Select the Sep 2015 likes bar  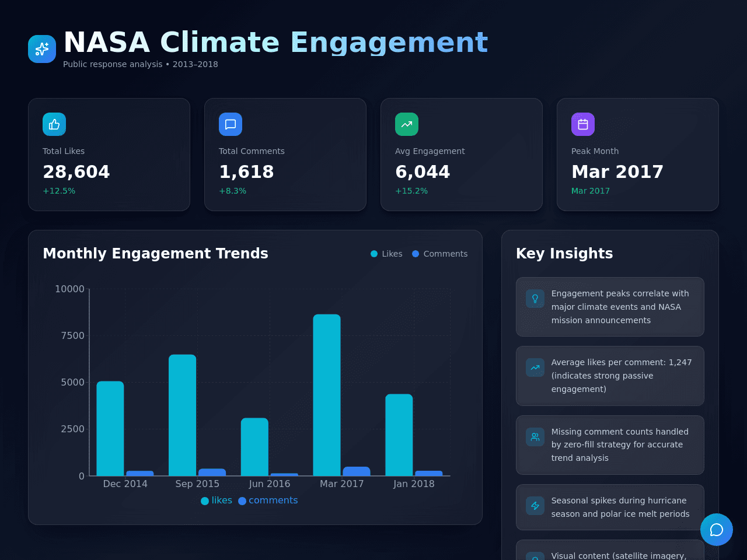coord(183,415)
